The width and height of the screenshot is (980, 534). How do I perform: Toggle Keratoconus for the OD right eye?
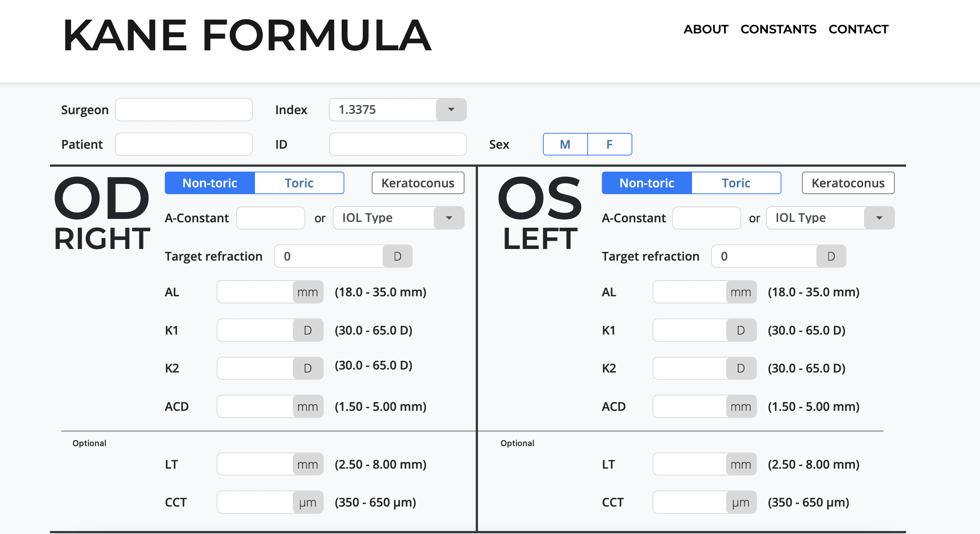[418, 183]
